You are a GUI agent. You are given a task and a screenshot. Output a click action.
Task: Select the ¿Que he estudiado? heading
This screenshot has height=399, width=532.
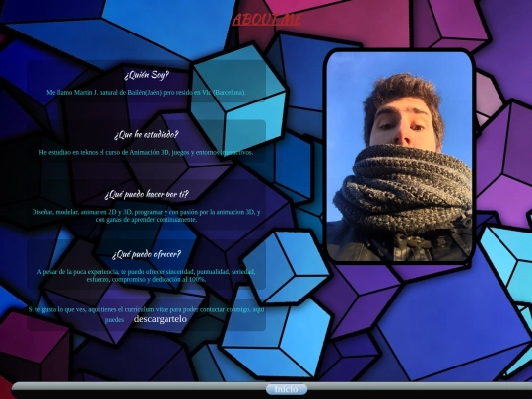146,135
